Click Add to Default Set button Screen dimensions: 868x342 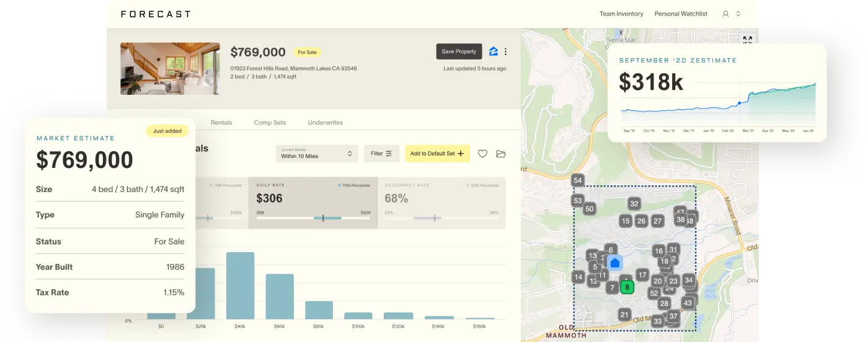pos(437,154)
